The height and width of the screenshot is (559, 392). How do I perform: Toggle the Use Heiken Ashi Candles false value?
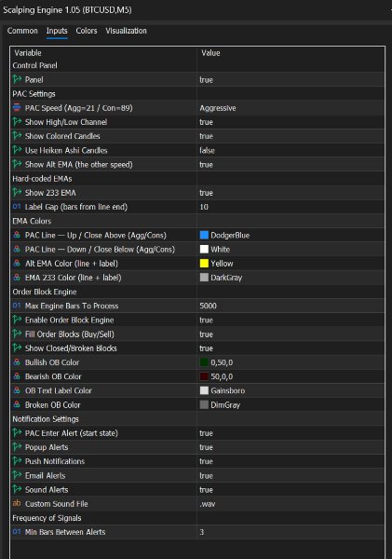[291, 150]
